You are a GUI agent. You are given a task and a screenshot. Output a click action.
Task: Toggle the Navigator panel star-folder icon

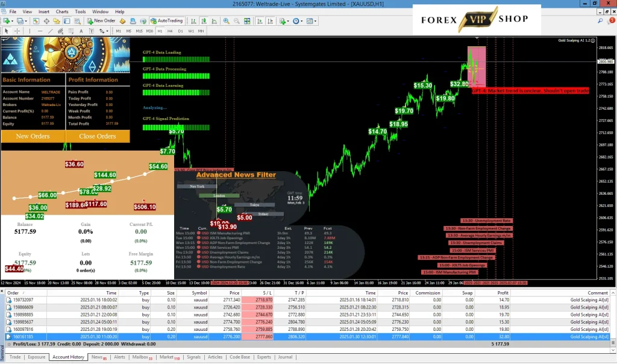point(57,21)
